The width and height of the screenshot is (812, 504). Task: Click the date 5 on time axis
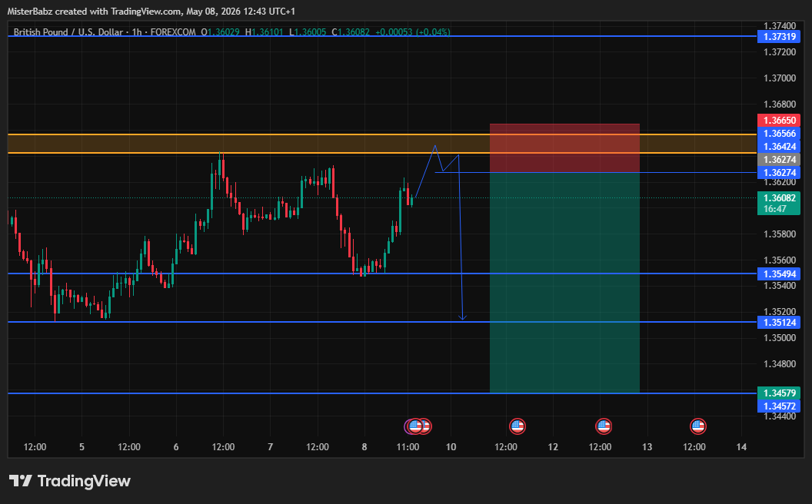[82, 446]
